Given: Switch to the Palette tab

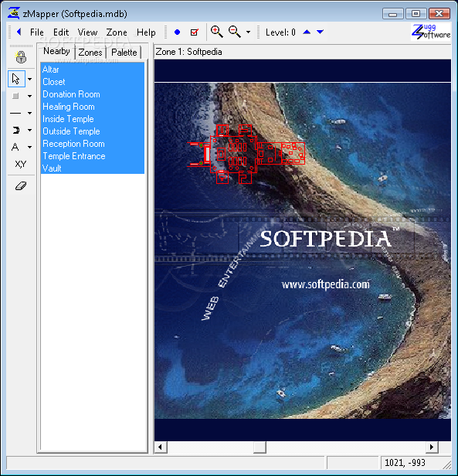Looking at the screenshot, I should click(124, 53).
